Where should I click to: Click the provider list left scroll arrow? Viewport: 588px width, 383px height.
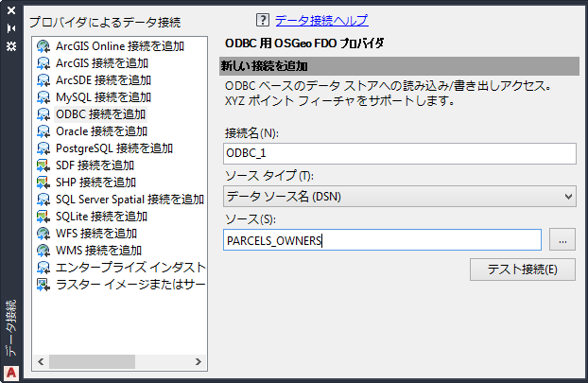click(41, 361)
